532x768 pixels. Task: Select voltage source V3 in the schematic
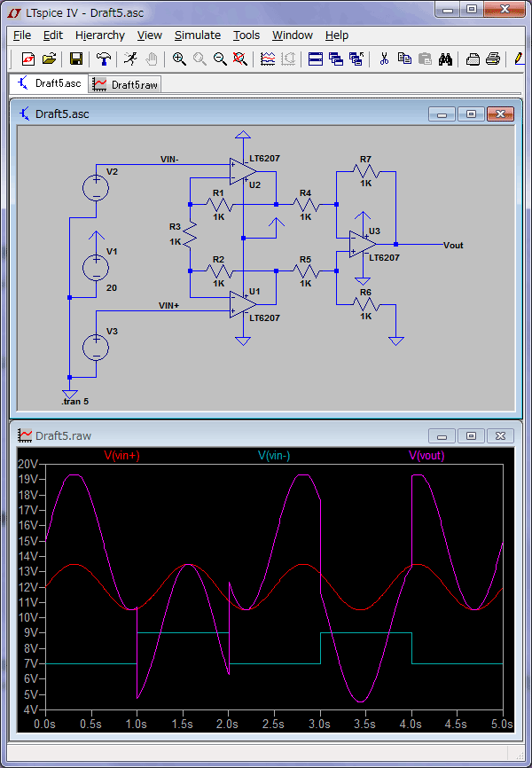click(96, 348)
